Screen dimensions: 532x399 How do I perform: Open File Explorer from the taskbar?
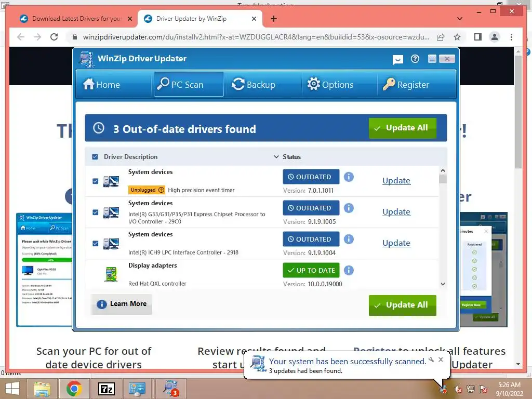pyautogui.click(x=42, y=389)
